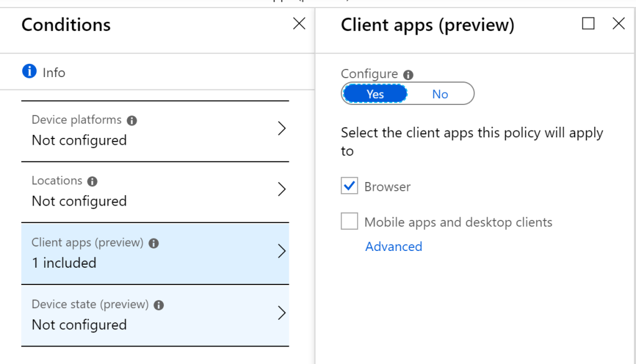The image size is (636, 364).
Task: Expand Device state (preview) chevron
Action: click(x=282, y=313)
